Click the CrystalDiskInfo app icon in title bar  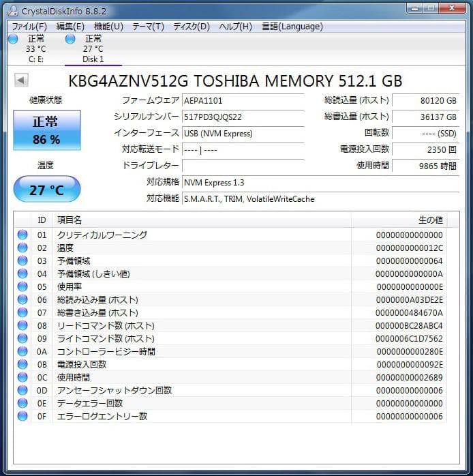coord(13,11)
